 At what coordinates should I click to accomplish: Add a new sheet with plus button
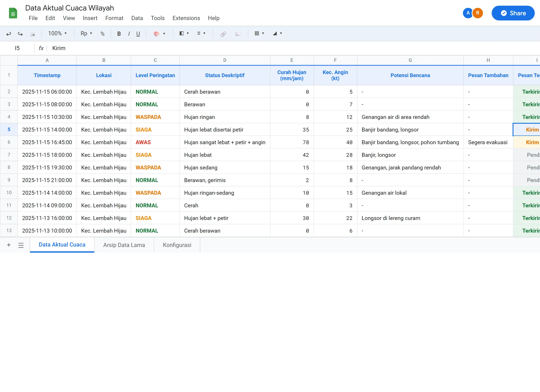coord(9,245)
